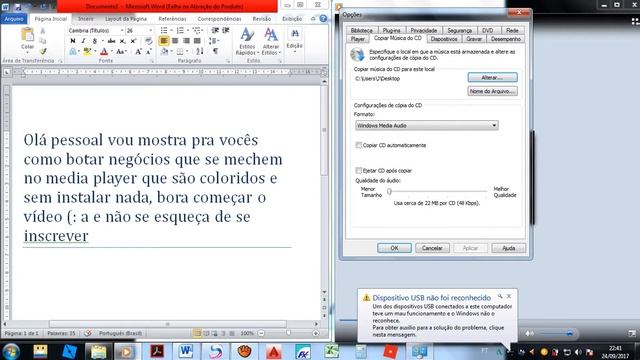Click the Nome do Arquivo... button
Screen dimensions: 640x360
point(492,91)
